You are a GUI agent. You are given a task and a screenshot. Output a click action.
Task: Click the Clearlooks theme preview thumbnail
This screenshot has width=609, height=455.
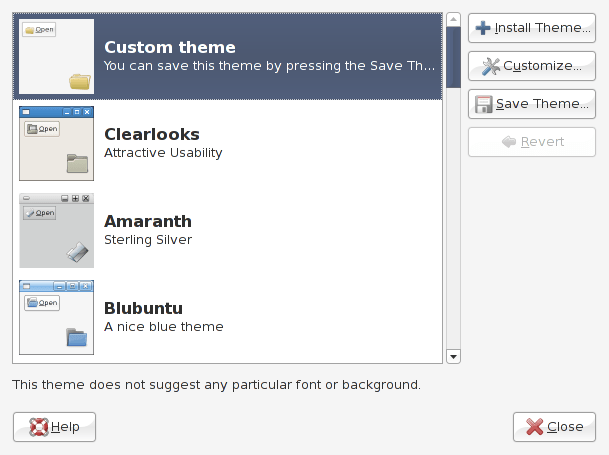(56, 143)
